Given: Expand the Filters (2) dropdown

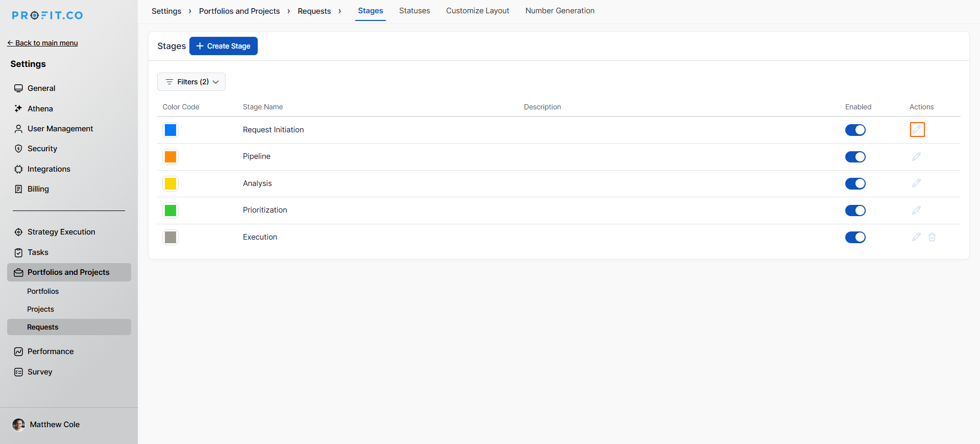Looking at the screenshot, I should 191,82.
